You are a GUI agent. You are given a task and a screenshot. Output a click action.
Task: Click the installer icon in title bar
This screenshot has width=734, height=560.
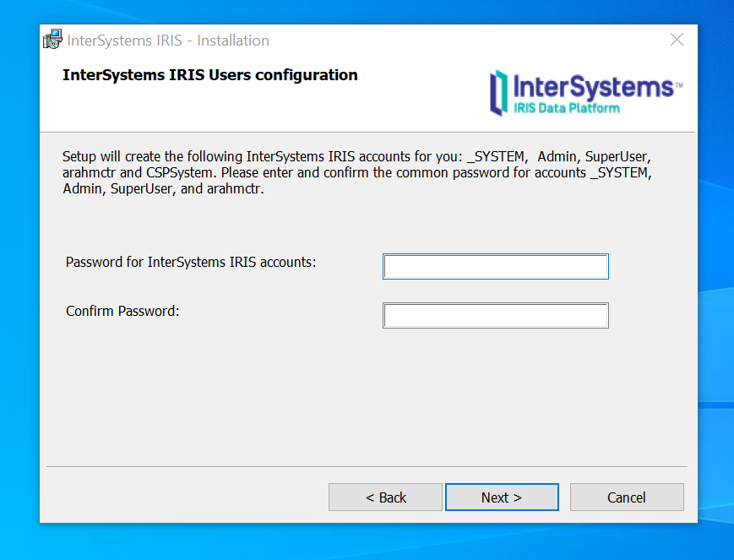[52, 40]
